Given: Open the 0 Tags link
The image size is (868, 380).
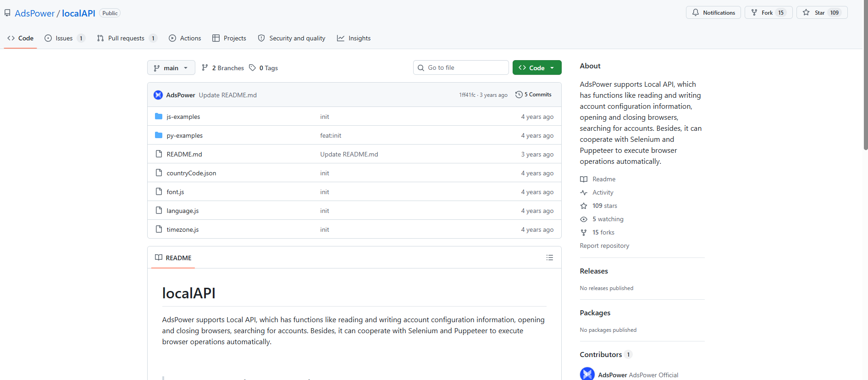Looking at the screenshot, I should pos(264,68).
